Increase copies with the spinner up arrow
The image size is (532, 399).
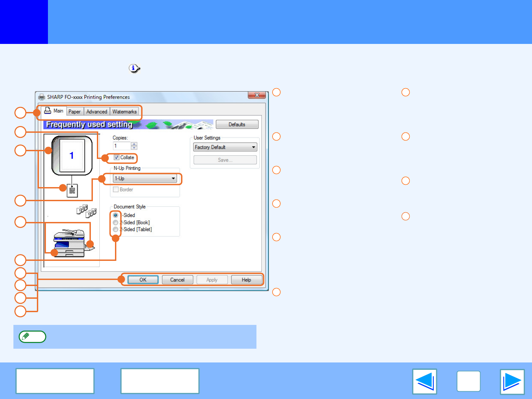[x=134, y=144]
